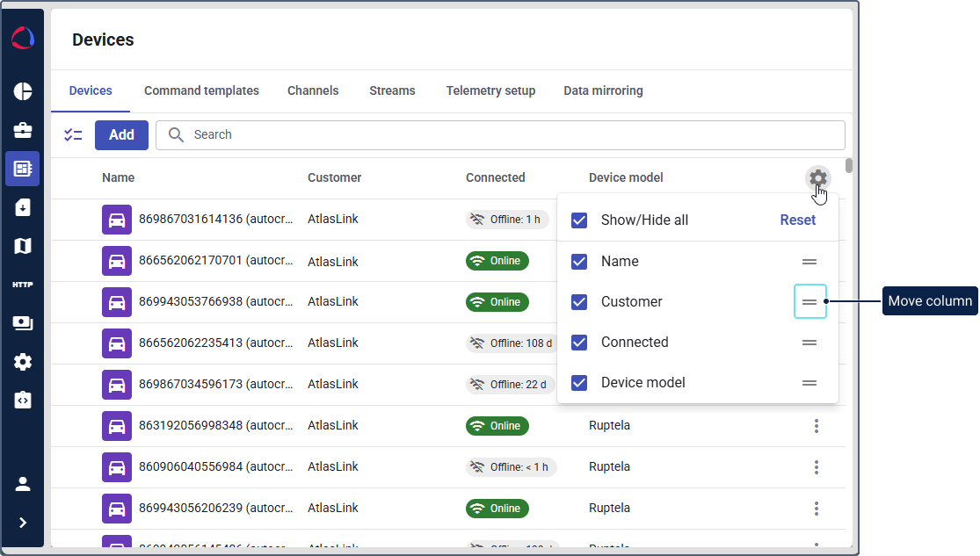Uncheck the Customer column checkbox

[579, 302]
